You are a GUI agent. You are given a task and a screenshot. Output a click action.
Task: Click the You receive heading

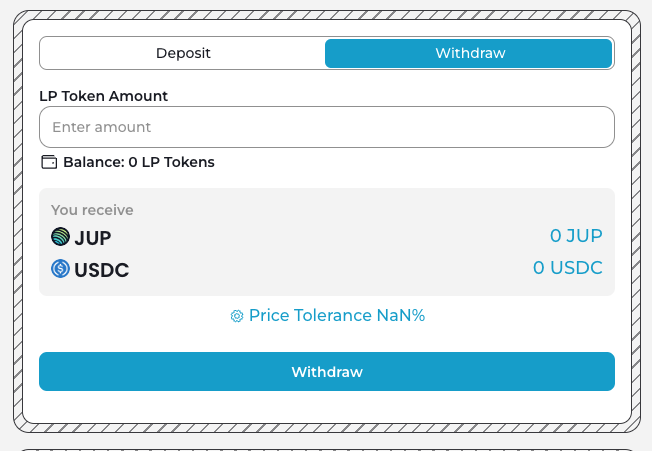pyautogui.click(x=92, y=210)
